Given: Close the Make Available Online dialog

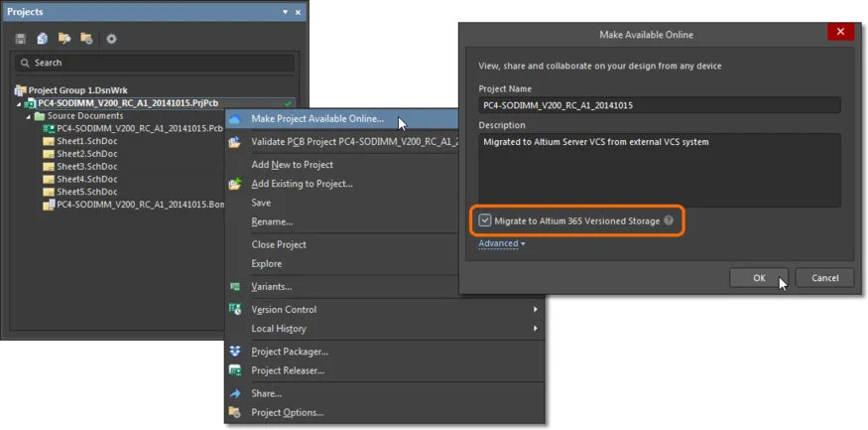Looking at the screenshot, I should (x=840, y=32).
